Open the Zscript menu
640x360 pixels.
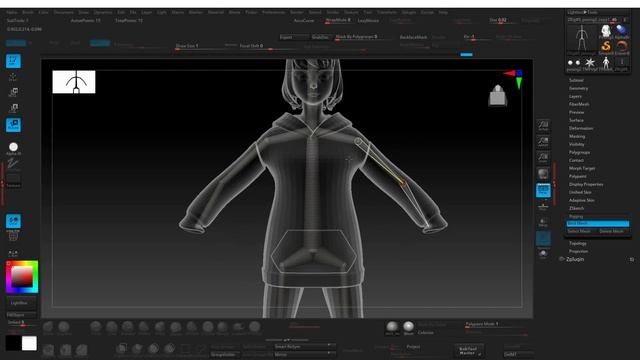pyautogui.click(x=427, y=13)
